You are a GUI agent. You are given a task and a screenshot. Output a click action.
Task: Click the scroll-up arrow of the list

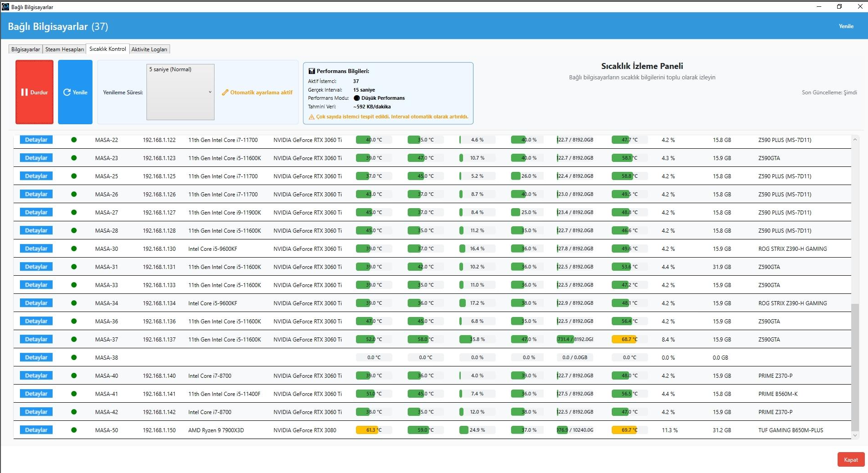coord(855,140)
